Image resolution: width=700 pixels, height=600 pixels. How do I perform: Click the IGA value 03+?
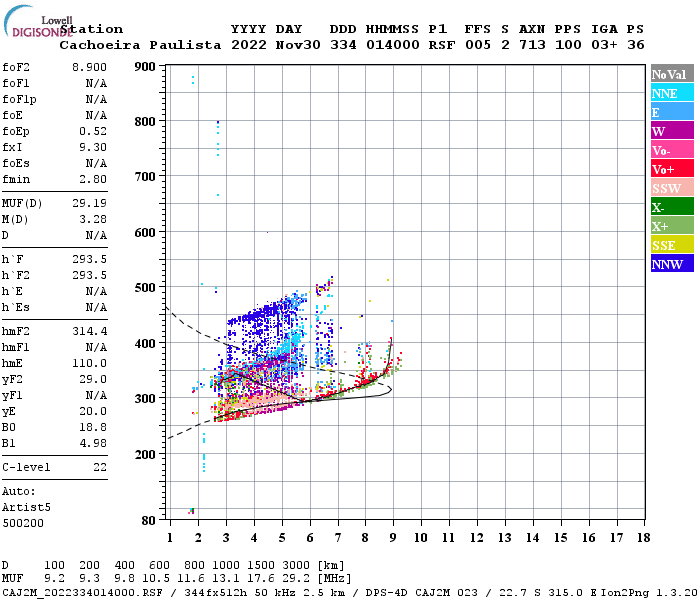[x=604, y=45]
